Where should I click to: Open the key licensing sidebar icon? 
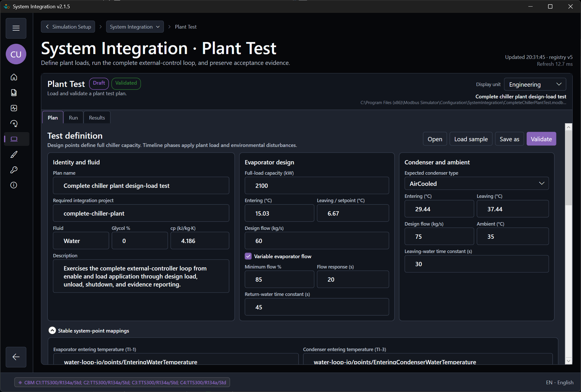[x=14, y=170]
